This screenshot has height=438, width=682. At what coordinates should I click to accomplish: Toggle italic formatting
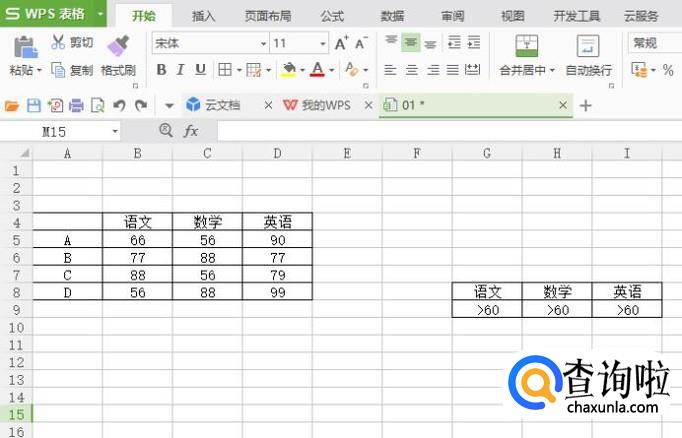point(181,70)
